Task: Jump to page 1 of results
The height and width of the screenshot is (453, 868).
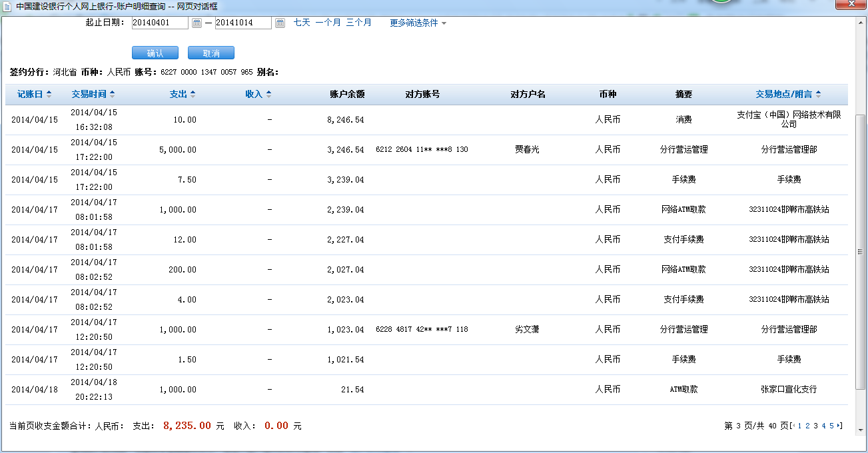Action: click(x=799, y=426)
